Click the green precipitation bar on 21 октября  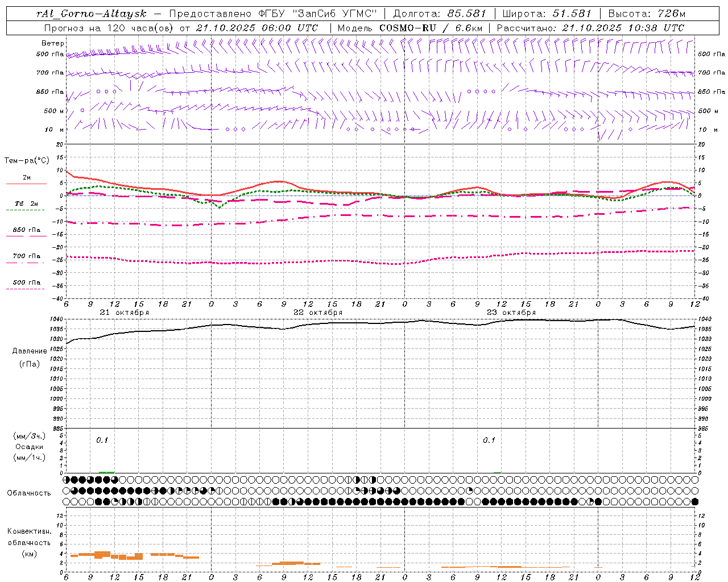pyautogui.click(x=106, y=472)
